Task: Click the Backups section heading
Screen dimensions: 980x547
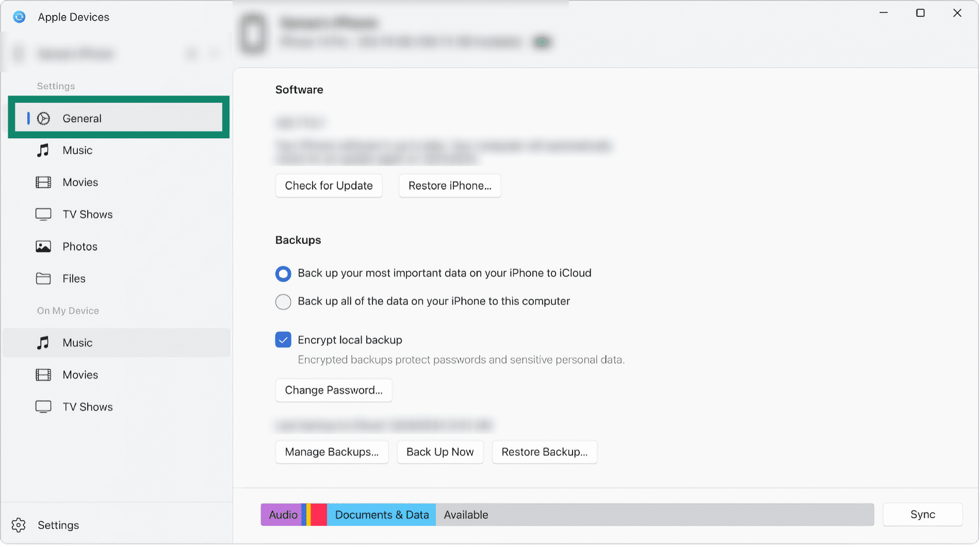Action: (x=298, y=240)
